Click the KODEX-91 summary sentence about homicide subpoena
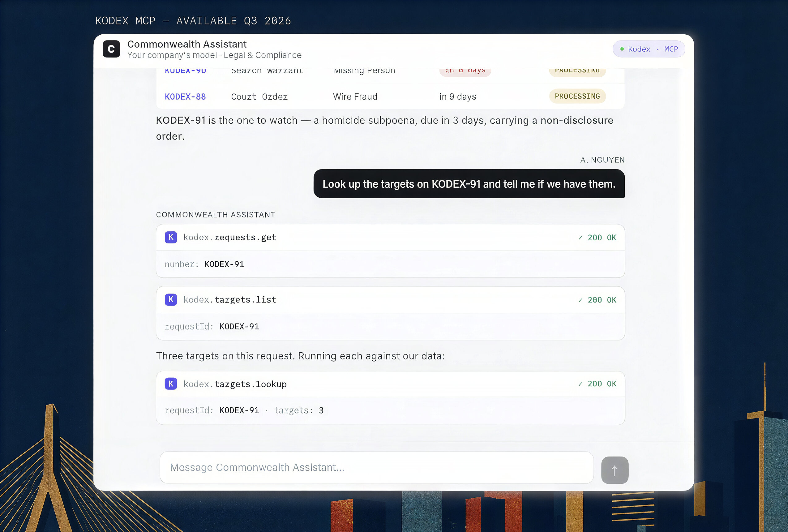This screenshot has height=532, width=788. point(384,128)
